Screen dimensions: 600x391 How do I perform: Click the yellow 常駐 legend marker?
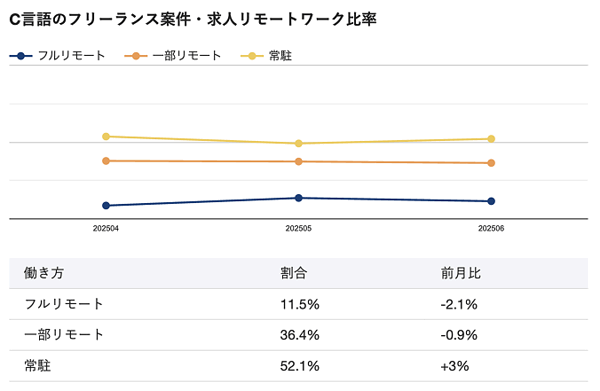pos(252,56)
